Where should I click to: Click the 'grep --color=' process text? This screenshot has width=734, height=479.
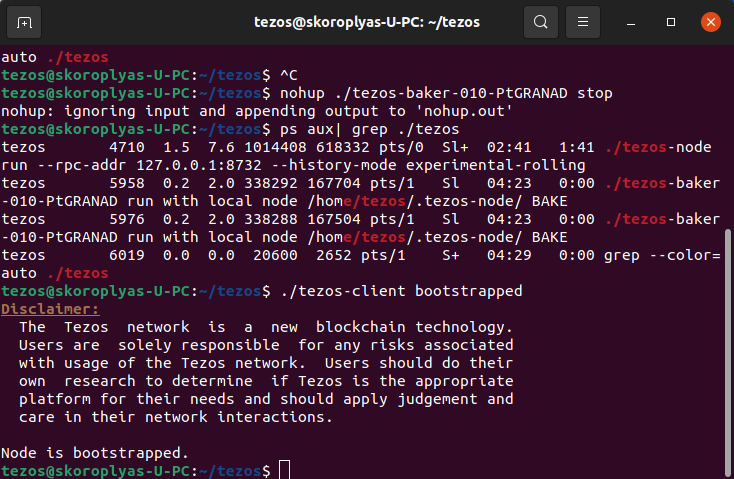click(x=662, y=255)
